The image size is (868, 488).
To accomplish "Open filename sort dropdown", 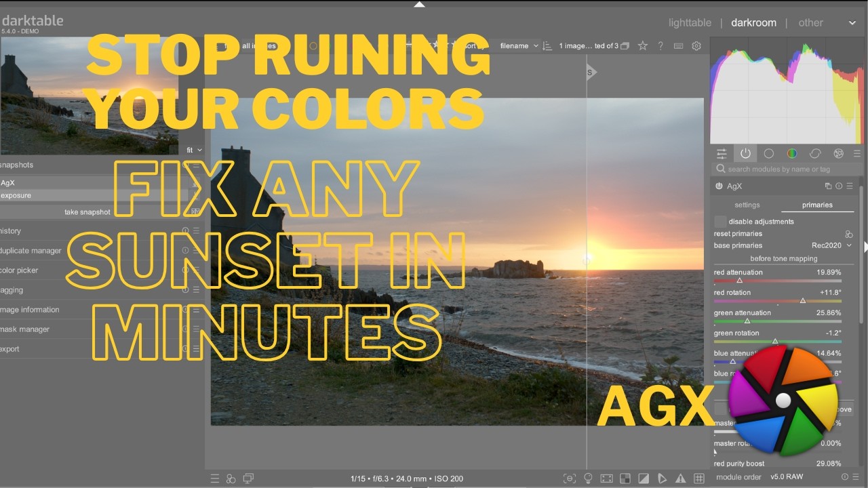I will [519, 46].
